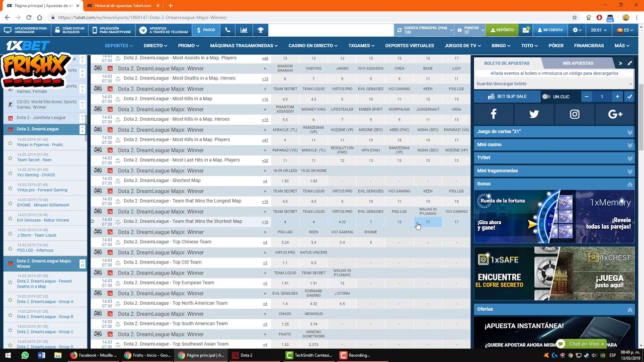Open sidebar Dota 2. DreamLeague - Group A
644x362 pixels.
click(x=45, y=302)
